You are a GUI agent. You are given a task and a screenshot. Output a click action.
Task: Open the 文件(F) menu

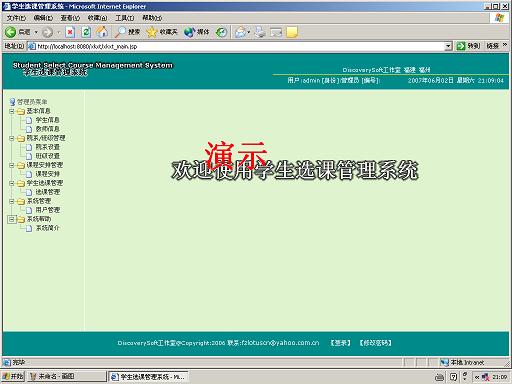[16, 18]
